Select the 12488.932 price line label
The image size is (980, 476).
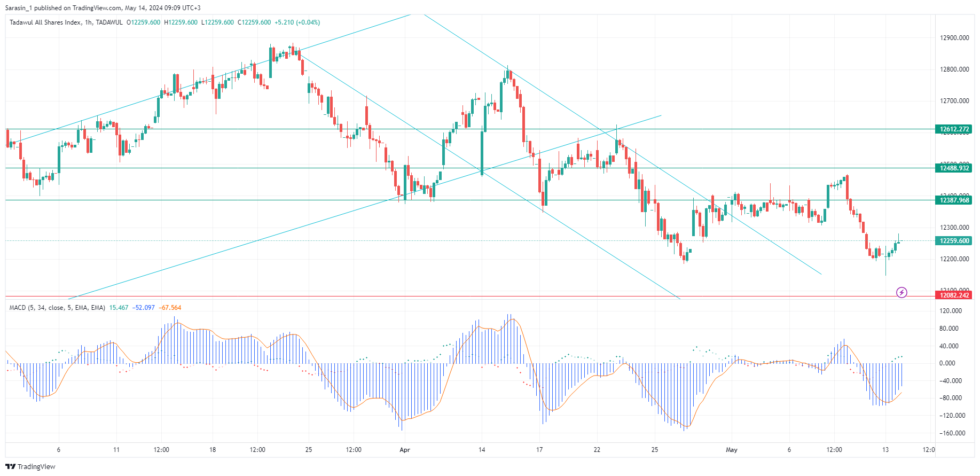(954, 168)
